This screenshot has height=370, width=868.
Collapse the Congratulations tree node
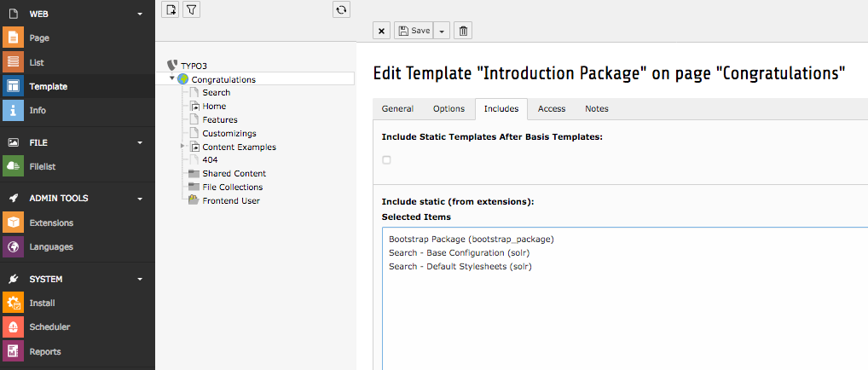(173, 79)
